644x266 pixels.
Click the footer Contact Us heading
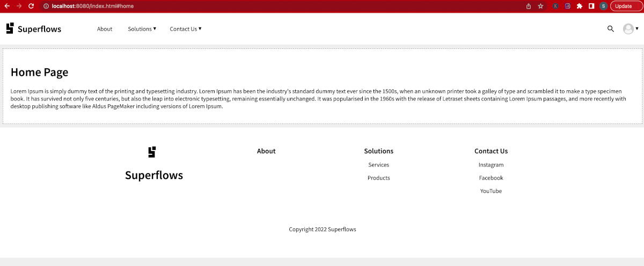[x=491, y=151]
